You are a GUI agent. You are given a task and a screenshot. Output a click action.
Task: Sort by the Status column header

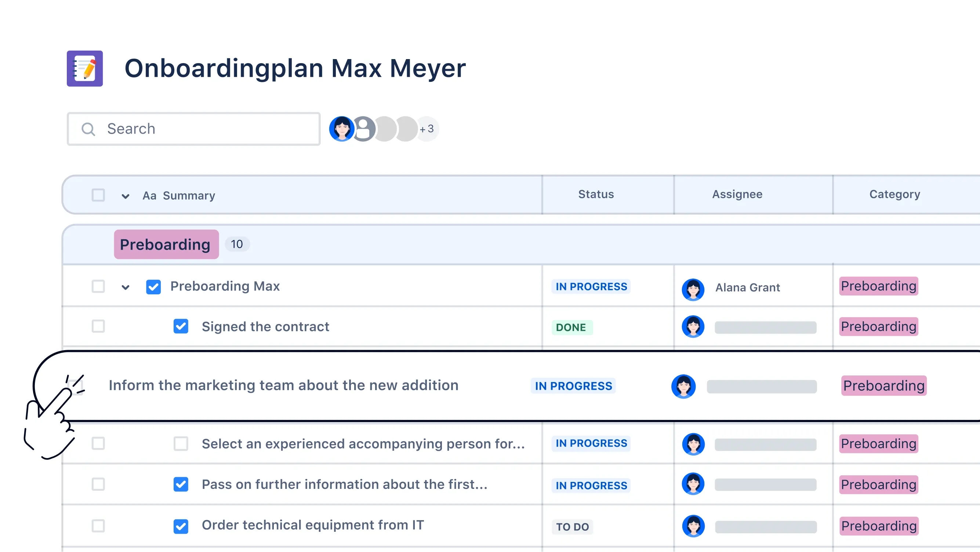point(596,195)
